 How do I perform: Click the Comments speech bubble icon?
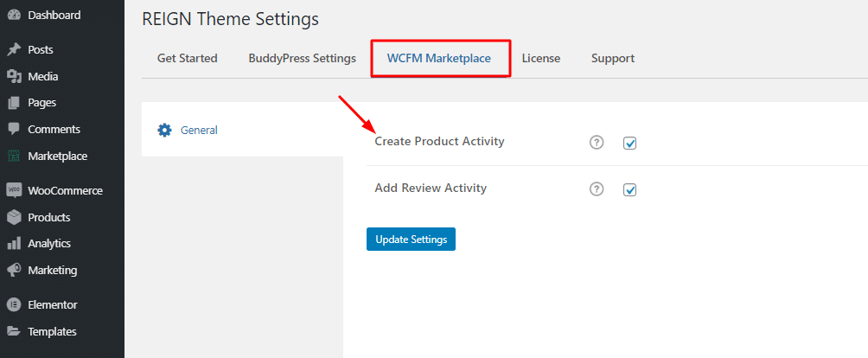pos(14,130)
